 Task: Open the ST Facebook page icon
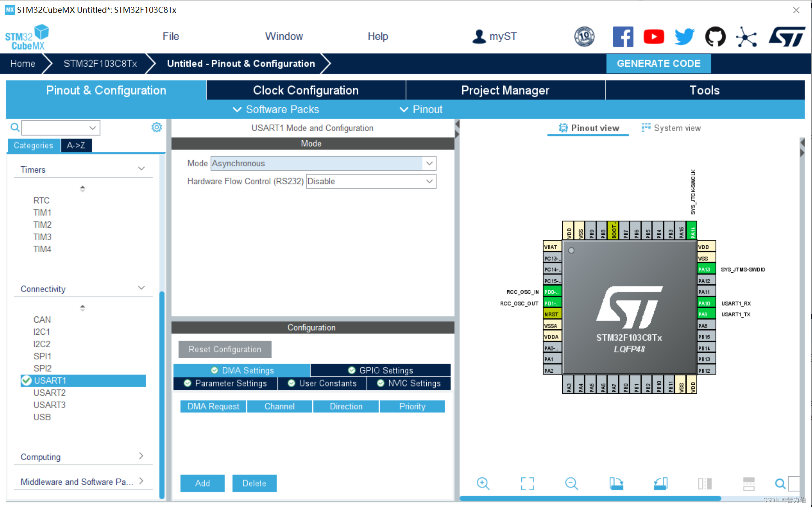pos(623,37)
